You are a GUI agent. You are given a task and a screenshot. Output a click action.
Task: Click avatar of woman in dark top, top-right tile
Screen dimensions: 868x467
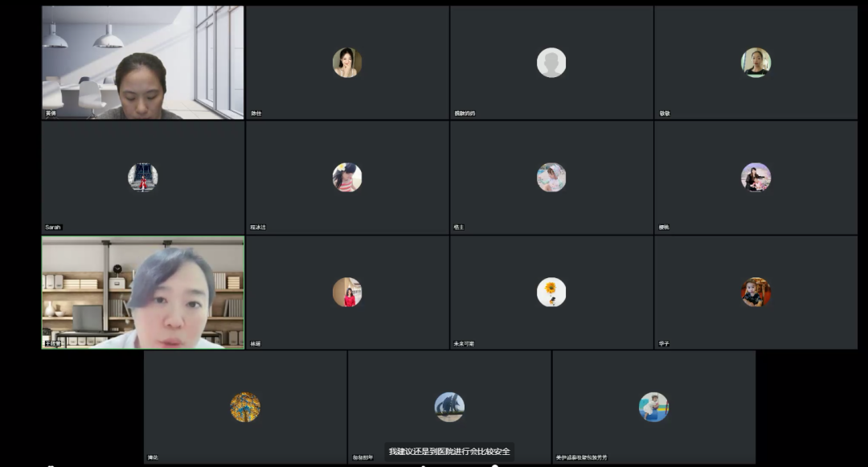755,63
